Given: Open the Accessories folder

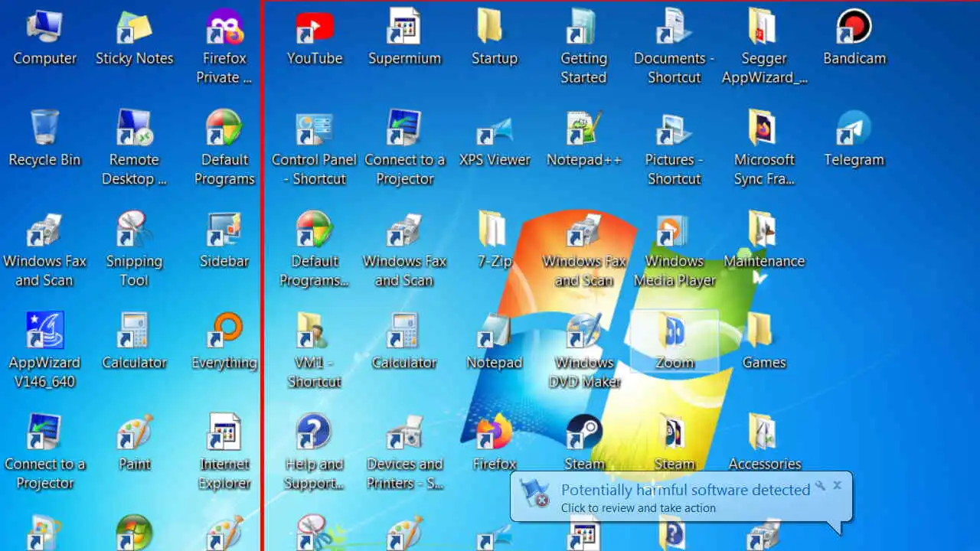Looking at the screenshot, I should point(764,442).
